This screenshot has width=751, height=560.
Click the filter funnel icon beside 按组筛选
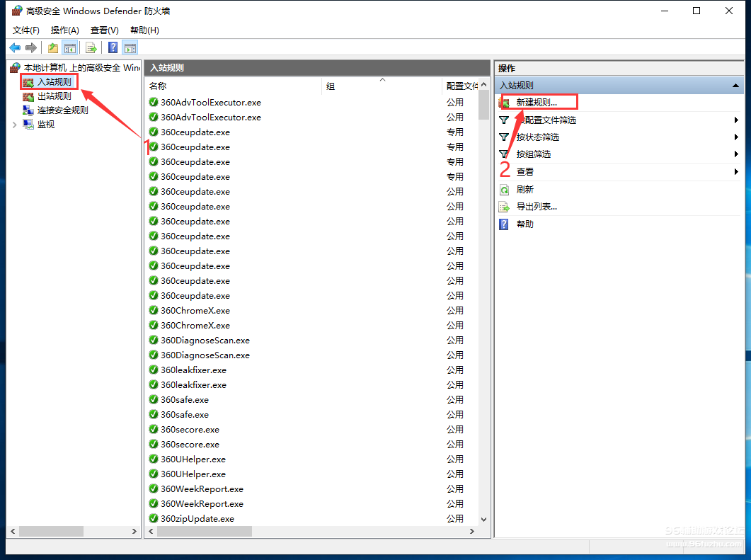pos(505,154)
